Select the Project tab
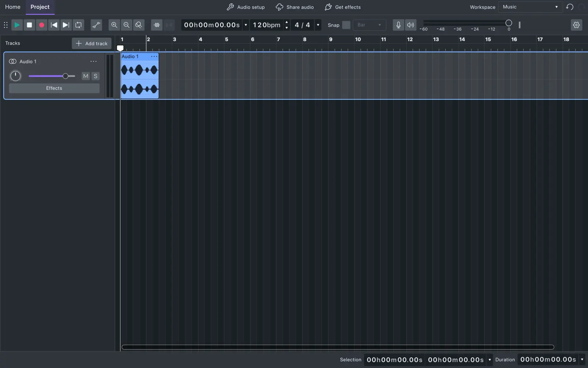588x368 pixels. [40, 7]
